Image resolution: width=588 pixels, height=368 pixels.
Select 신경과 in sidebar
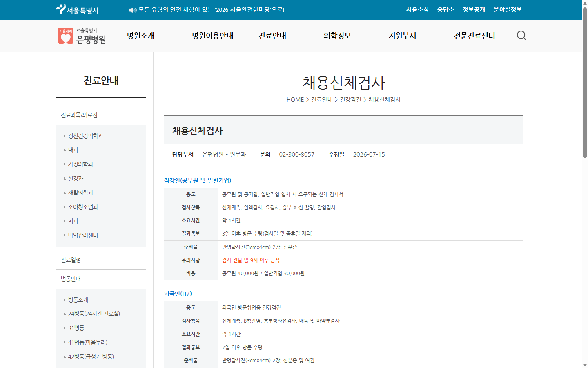tap(76, 178)
